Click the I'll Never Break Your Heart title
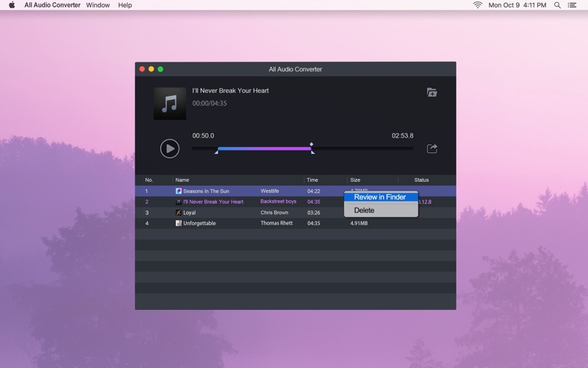 click(x=230, y=91)
